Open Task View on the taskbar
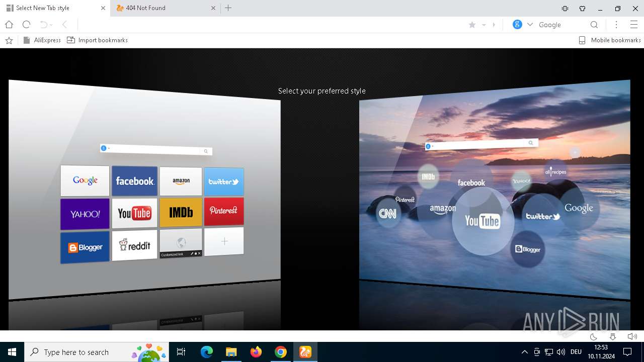The width and height of the screenshot is (644, 362). [x=181, y=352]
